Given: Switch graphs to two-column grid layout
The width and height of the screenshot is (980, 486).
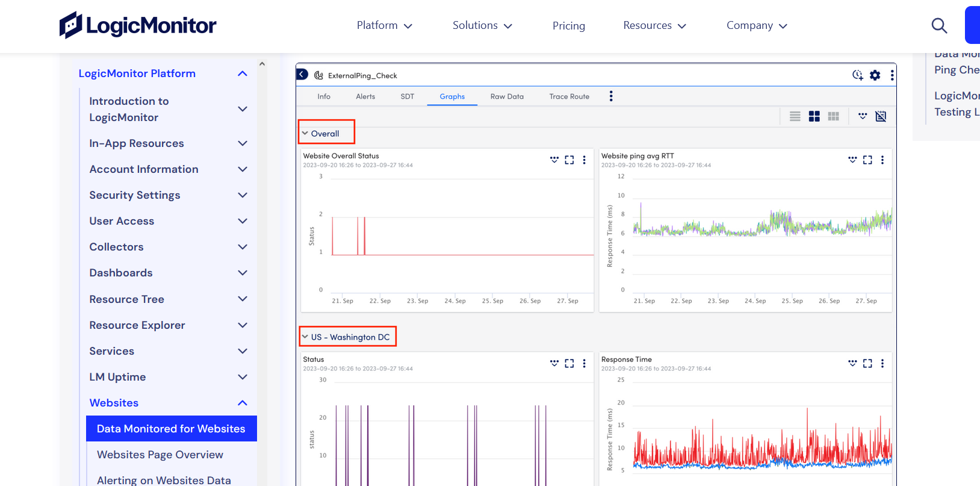Looking at the screenshot, I should pyautogui.click(x=814, y=116).
